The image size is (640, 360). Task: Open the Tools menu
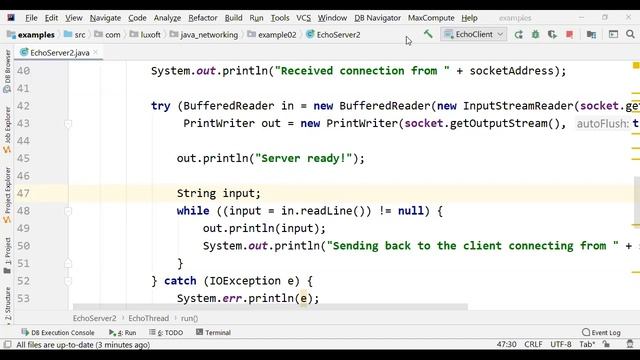pyautogui.click(x=280, y=18)
